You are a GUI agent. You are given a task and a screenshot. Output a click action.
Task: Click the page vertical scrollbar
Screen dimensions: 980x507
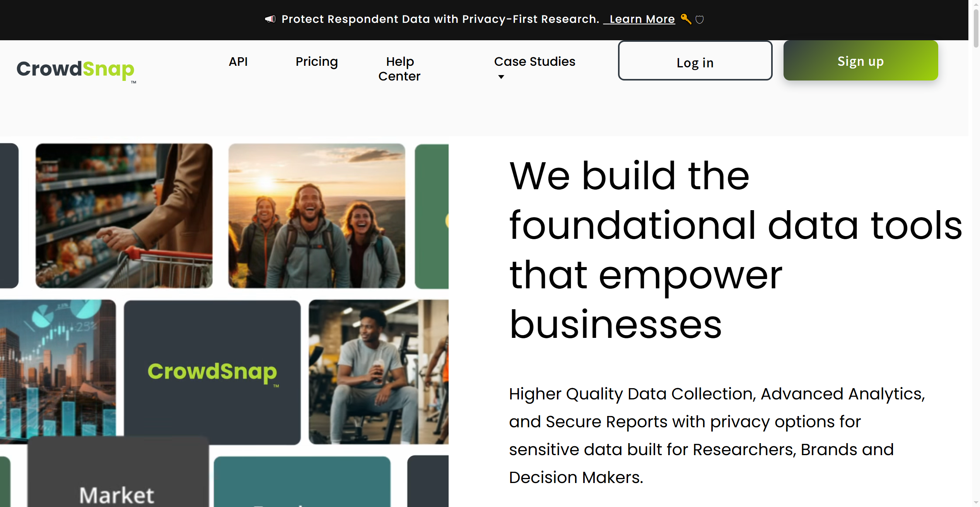pyautogui.click(x=976, y=253)
